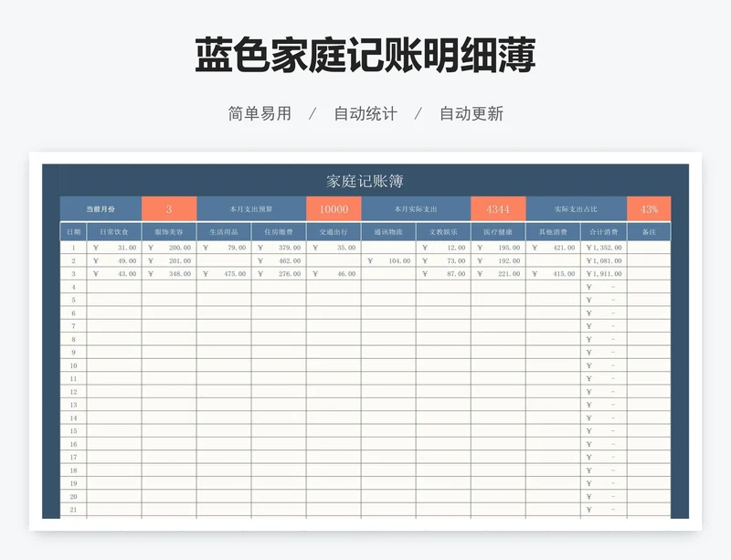Viewport: 731px width, 560px height.
Task: Click the 生活用品 column header
Action: [x=224, y=232]
